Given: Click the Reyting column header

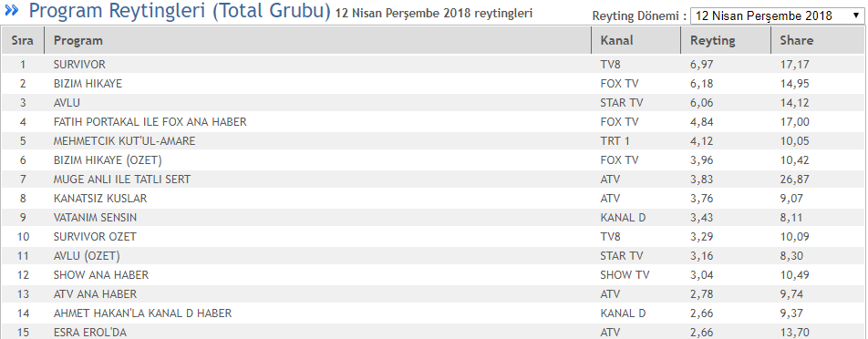Looking at the screenshot, I should (x=712, y=40).
